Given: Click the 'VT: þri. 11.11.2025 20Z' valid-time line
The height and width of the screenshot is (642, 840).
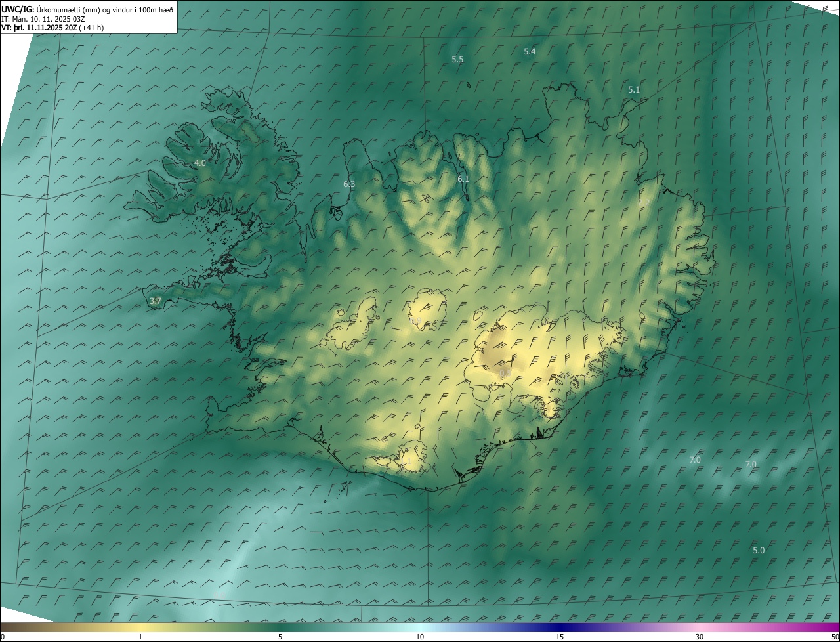Looking at the screenshot, I should pos(52,28).
